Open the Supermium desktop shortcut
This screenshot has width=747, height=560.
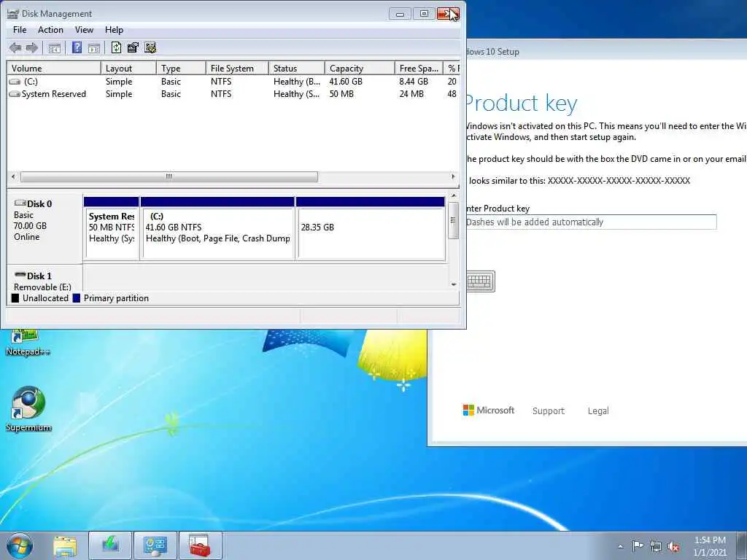pyautogui.click(x=28, y=409)
